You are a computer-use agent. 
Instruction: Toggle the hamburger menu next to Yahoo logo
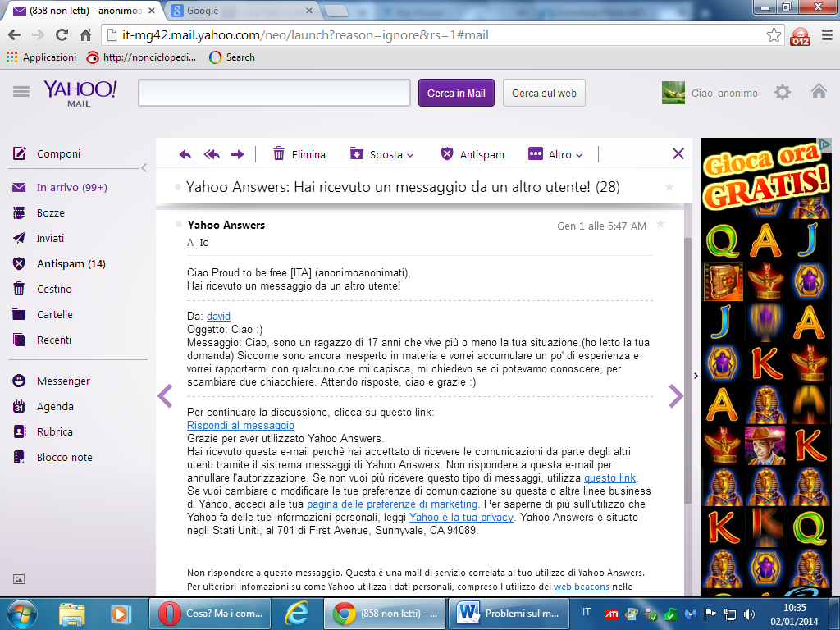point(21,92)
